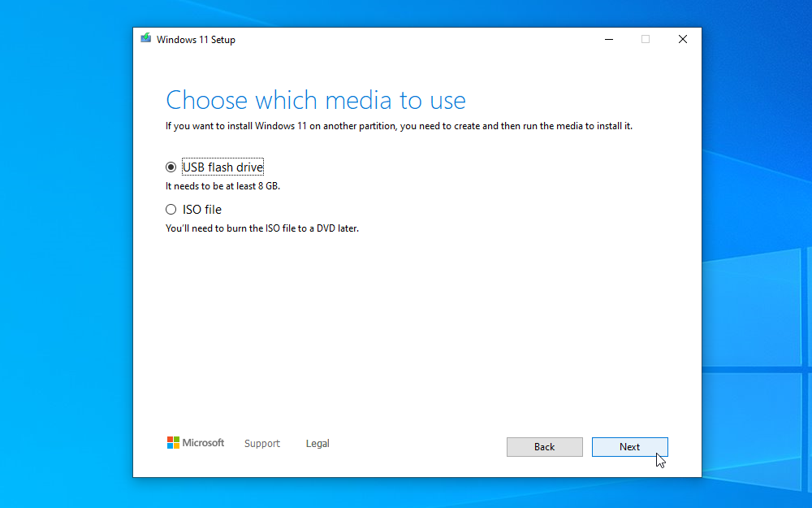Screen dimensions: 812x508
Task: Choose the ISO file radio circle
Action: coord(171,210)
